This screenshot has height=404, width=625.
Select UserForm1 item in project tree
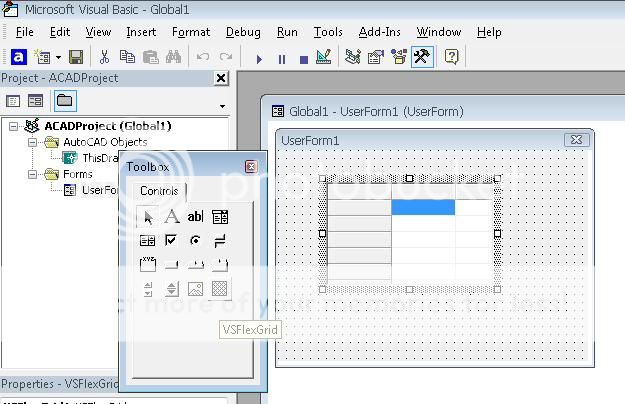[100, 190]
